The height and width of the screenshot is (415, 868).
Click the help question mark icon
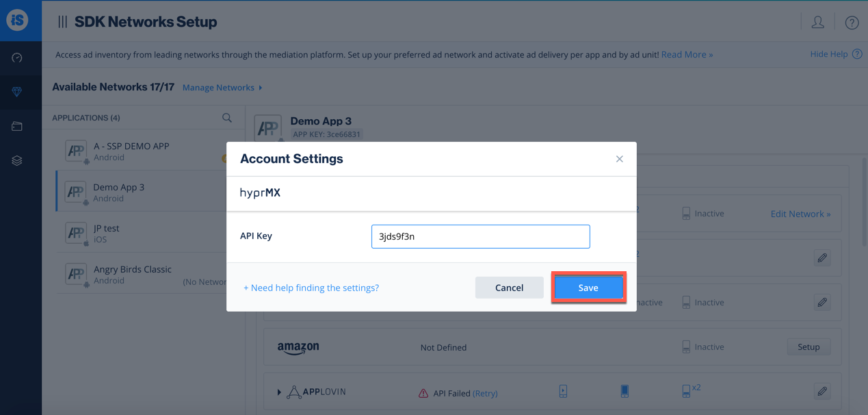point(852,23)
